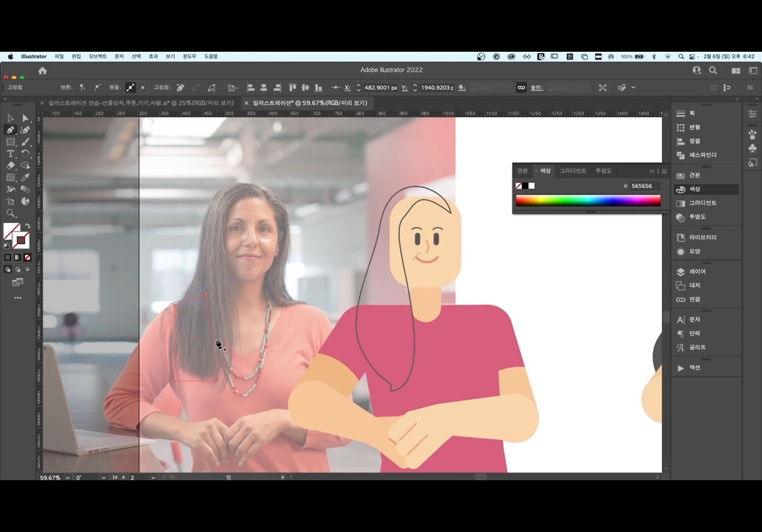Select the Curvature tool
This screenshot has width=762, height=532.
pos(25,130)
